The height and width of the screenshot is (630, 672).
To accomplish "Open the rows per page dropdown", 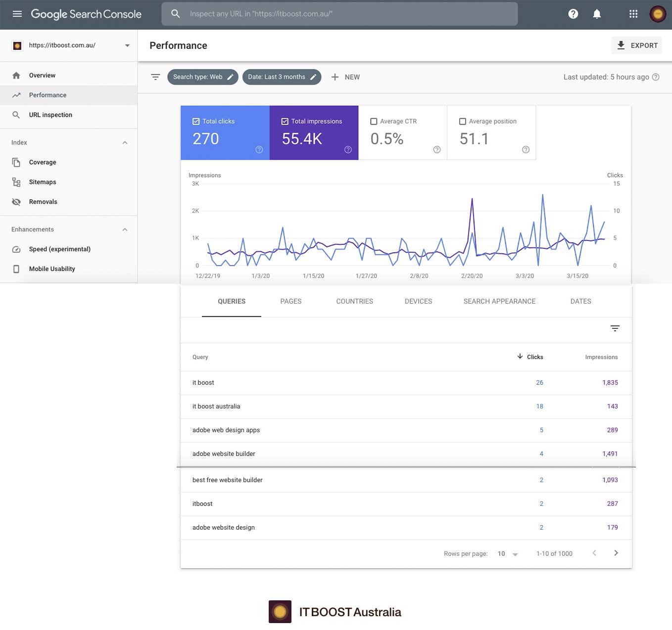I will click(507, 553).
